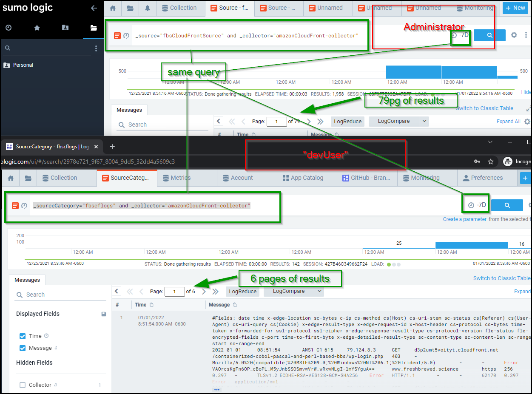Viewport: 532px width, 394px height.
Task: Click the Expand All link
Action: coord(508,122)
